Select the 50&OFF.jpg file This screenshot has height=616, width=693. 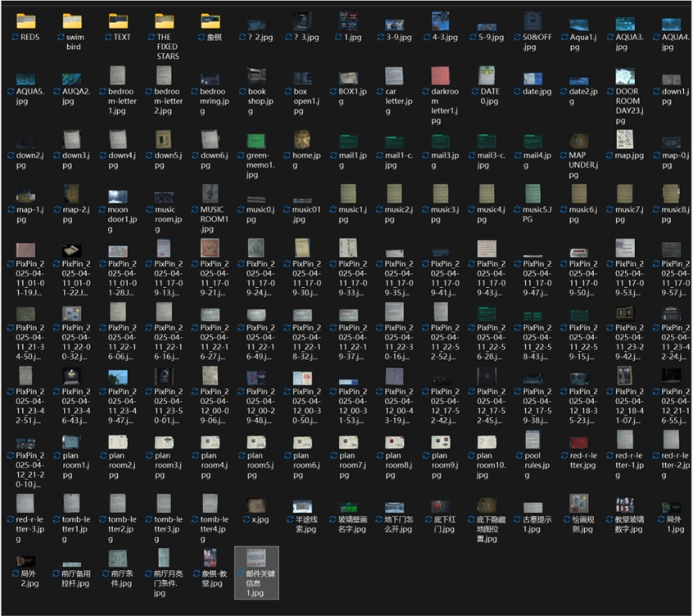click(533, 32)
